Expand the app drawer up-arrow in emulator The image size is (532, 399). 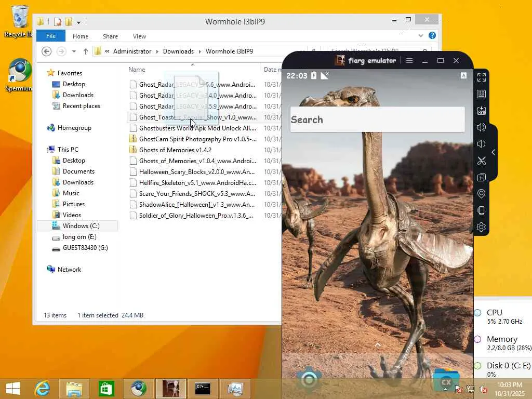[378, 345]
